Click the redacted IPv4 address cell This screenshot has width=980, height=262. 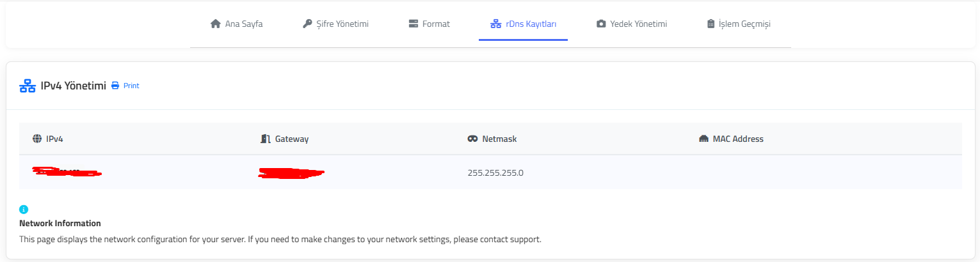(x=66, y=172)
